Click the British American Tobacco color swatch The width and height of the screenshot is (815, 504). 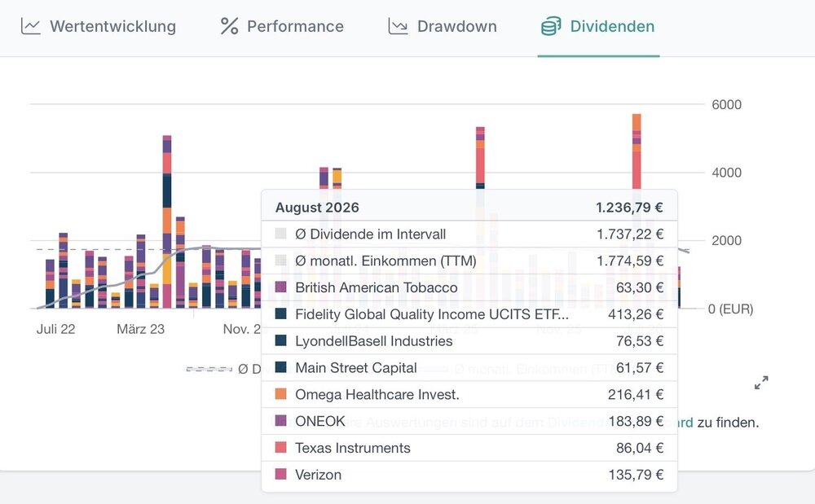pos(280,287)
